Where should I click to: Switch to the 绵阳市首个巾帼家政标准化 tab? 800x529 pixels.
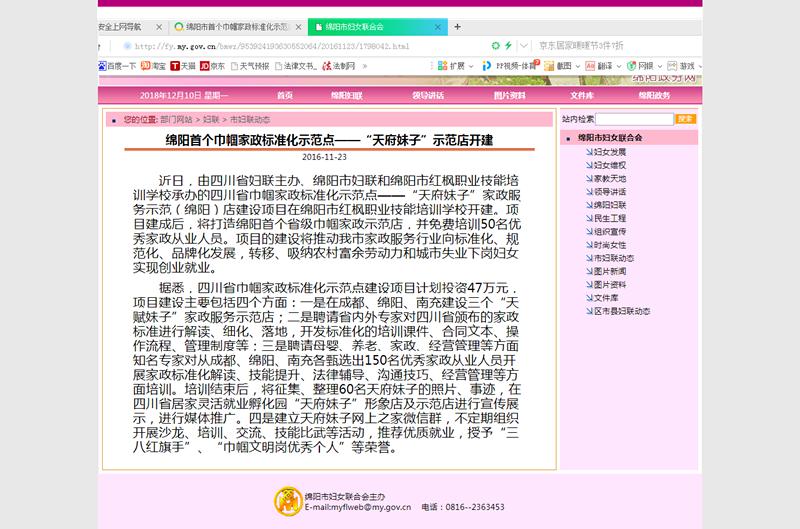click(x=236, y=27)
